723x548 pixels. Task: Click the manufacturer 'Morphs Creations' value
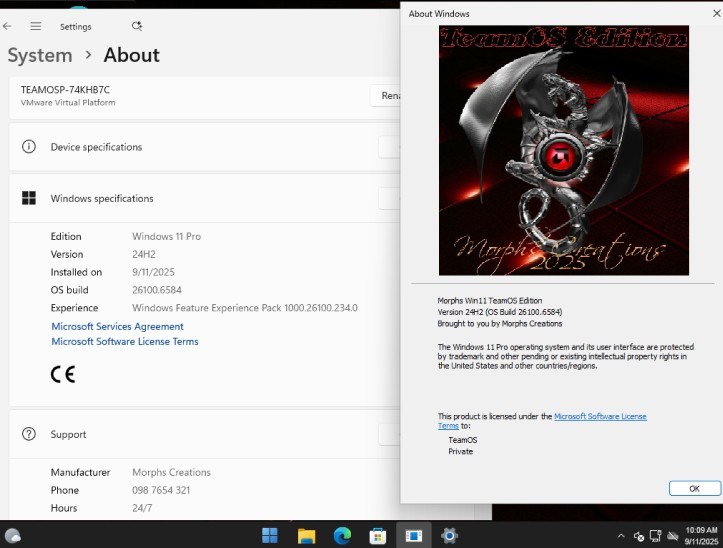click(172, 472)
